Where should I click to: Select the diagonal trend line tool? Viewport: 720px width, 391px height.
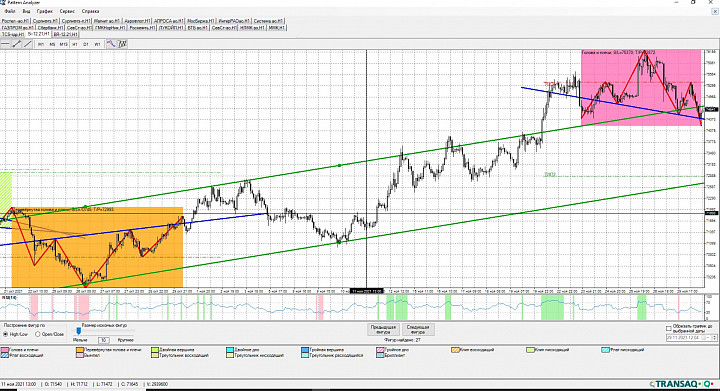28,44
